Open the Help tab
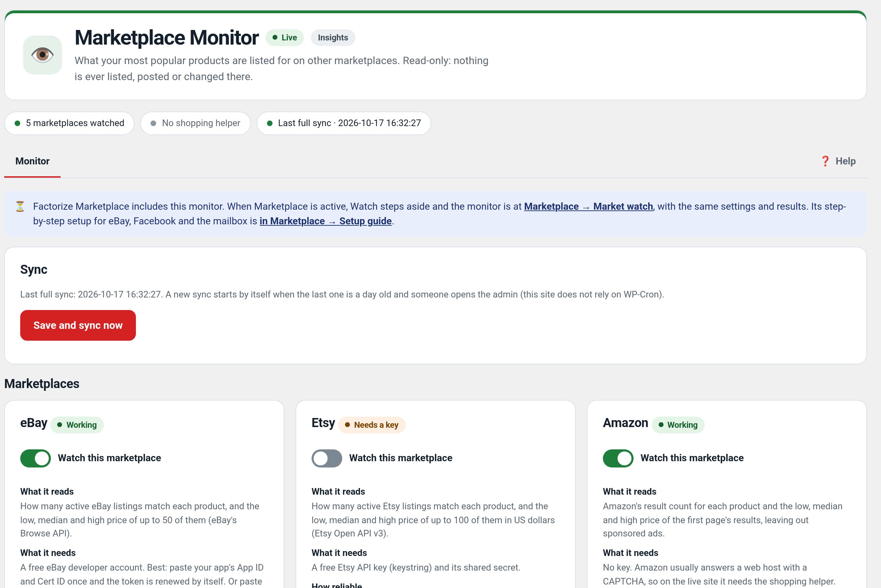The height and width of the screenshot is (588, 881). [838, 161]
